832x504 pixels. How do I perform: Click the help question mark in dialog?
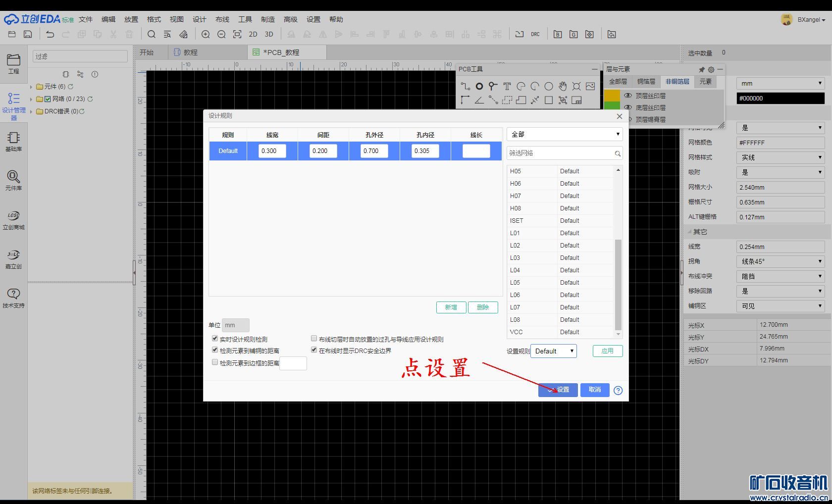(x=618, y=390)
